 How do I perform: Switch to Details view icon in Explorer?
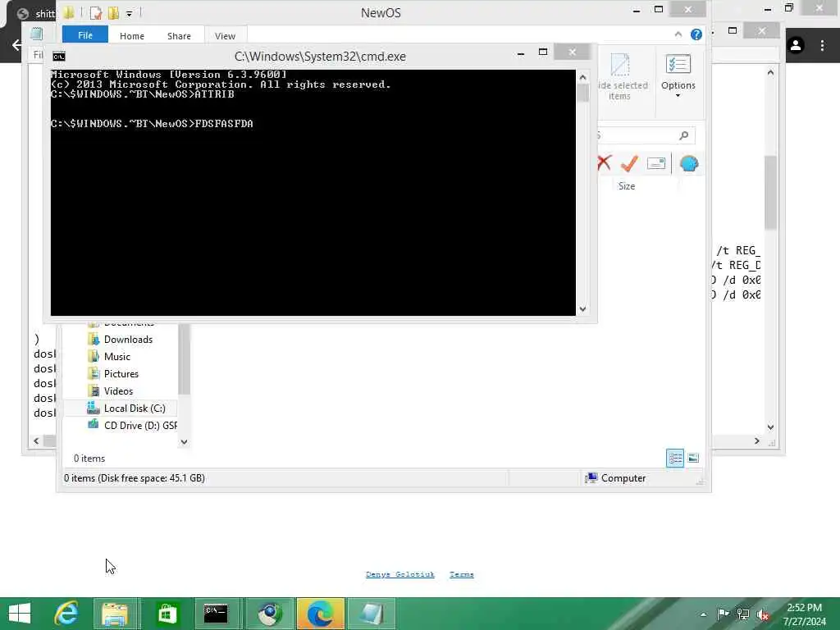click(674, 458)
